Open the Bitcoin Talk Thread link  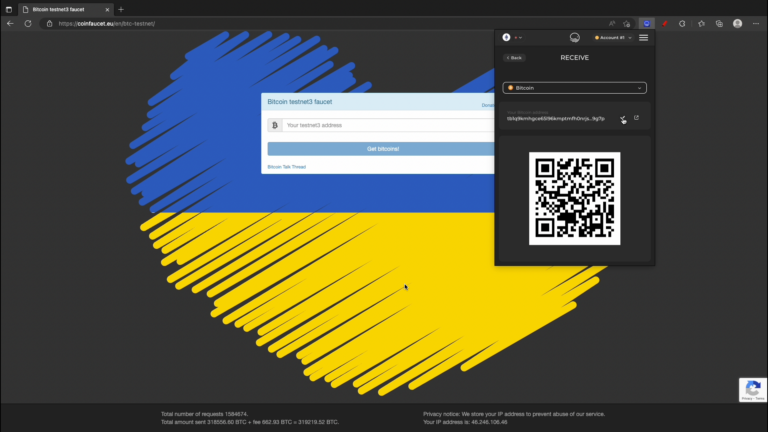click(287, 167)
